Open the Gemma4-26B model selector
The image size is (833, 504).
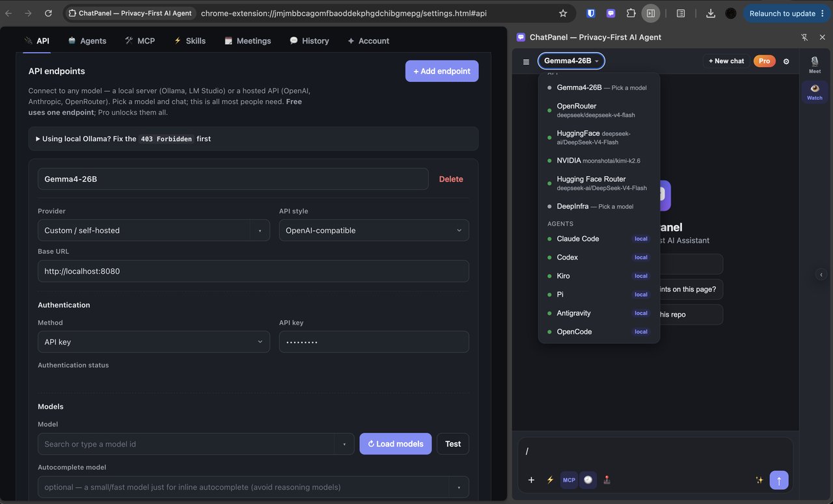(571, 61)
